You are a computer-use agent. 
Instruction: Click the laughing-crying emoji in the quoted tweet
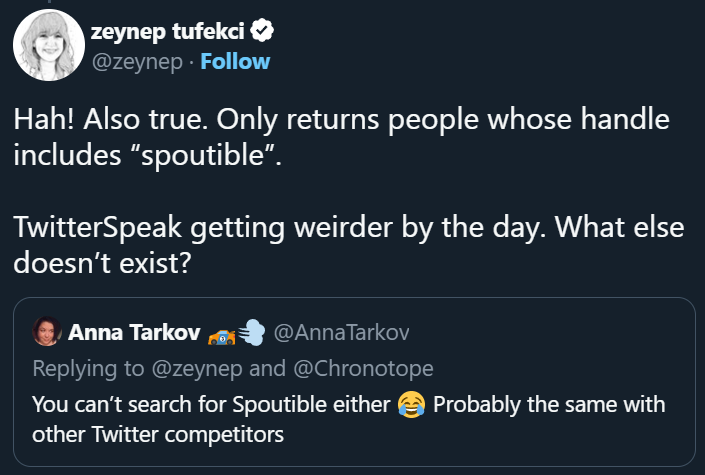(410, 405)
